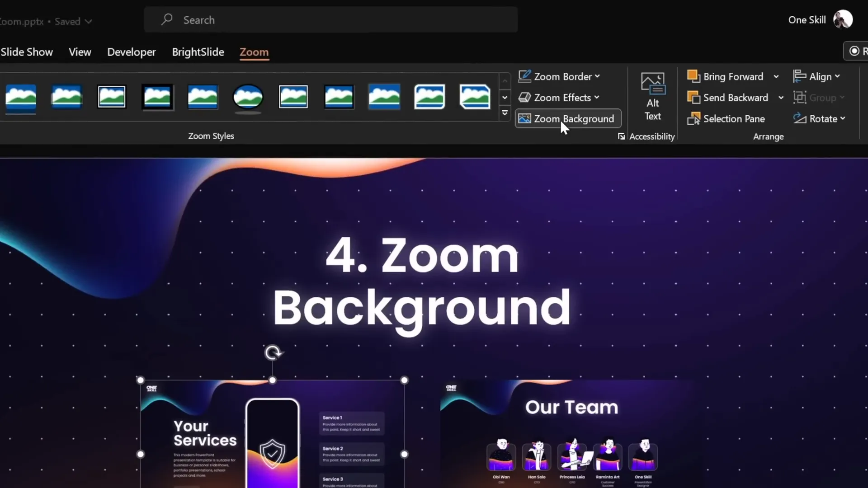Click the One Skill account profile picture
The image size is (868, 488).
click(844, 19)
